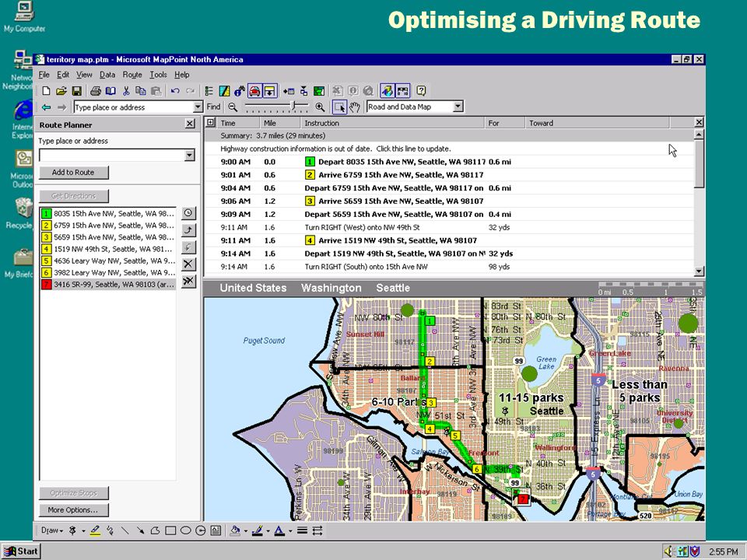Screen dimensions: 747x560
Task: Click the Find Nearby Places icon
Action: 239,91
